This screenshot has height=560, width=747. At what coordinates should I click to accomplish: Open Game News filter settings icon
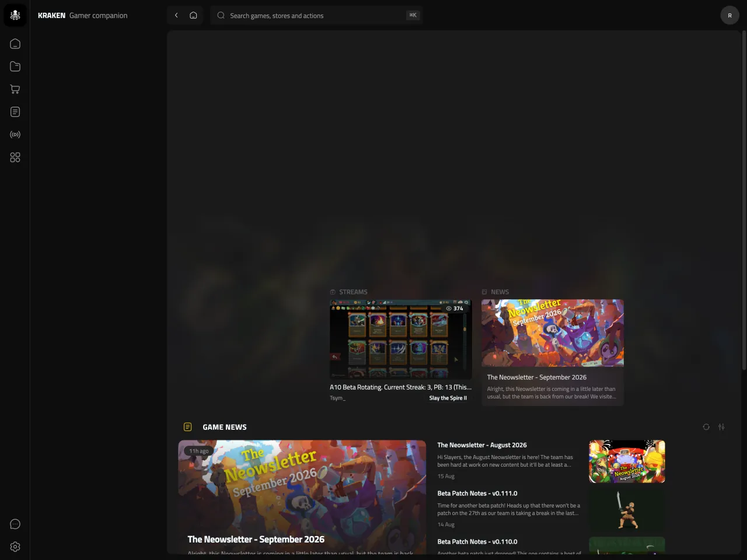tap(721, 427)
